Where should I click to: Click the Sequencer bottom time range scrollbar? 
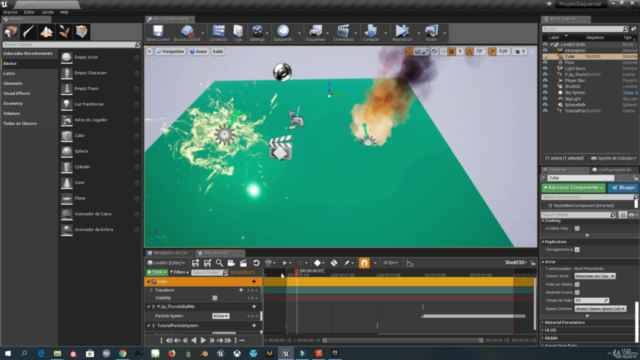pos(402,340)
